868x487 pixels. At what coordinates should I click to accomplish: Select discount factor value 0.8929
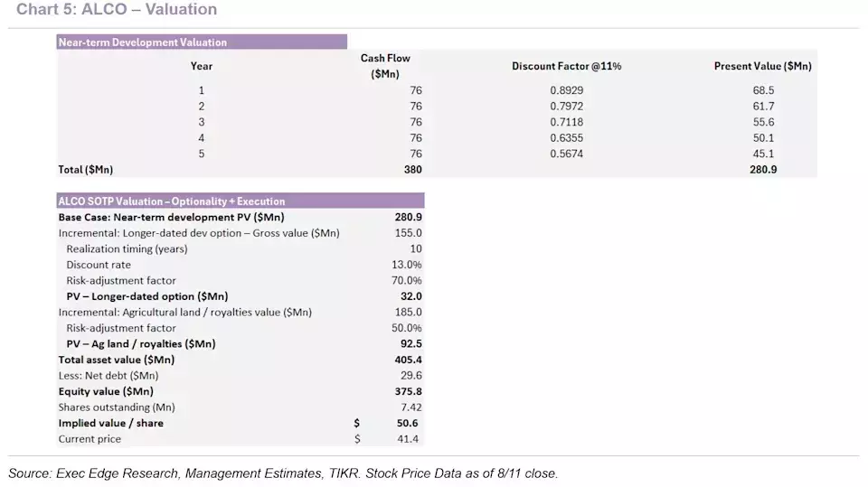[x=566, y=90]
